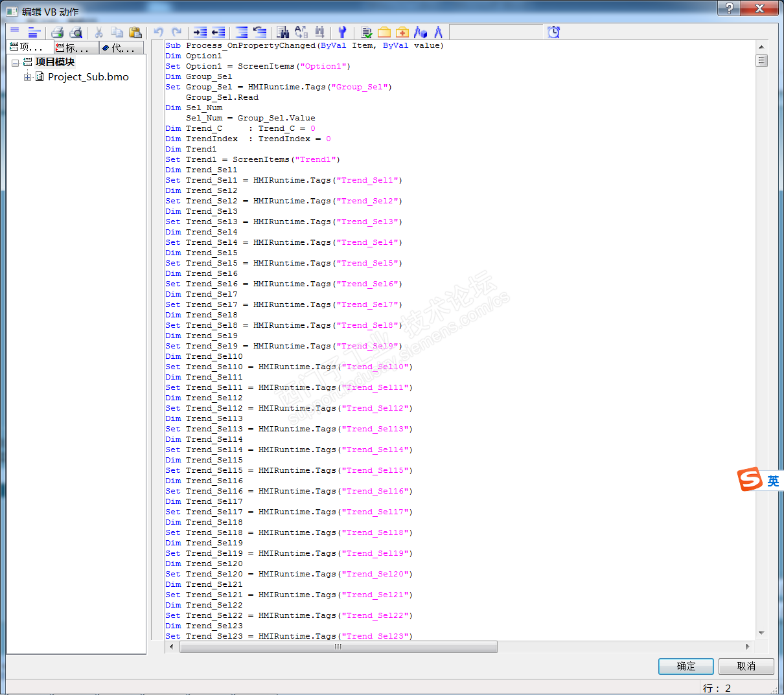Screen dimensions: 784x695
Task: Click the horizontal scrollbar right arrow
Action: pyautogui.click(x=748, y=646)
